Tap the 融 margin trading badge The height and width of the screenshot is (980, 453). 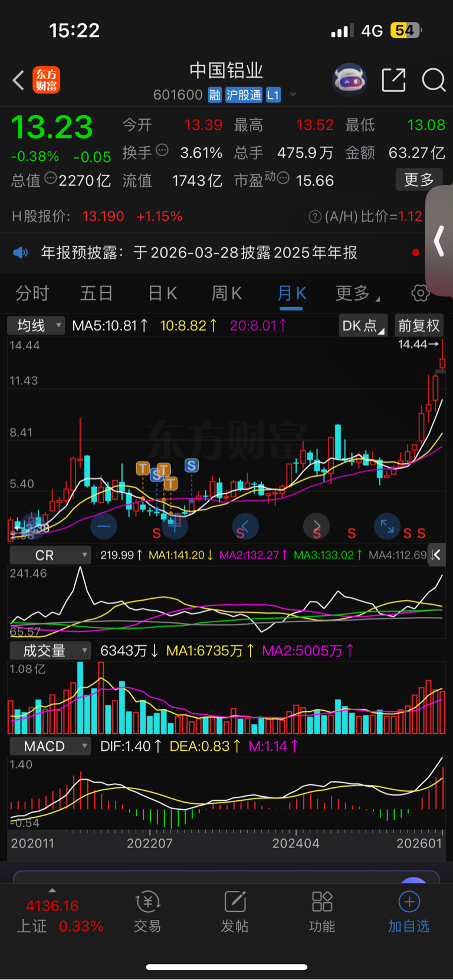215,95
